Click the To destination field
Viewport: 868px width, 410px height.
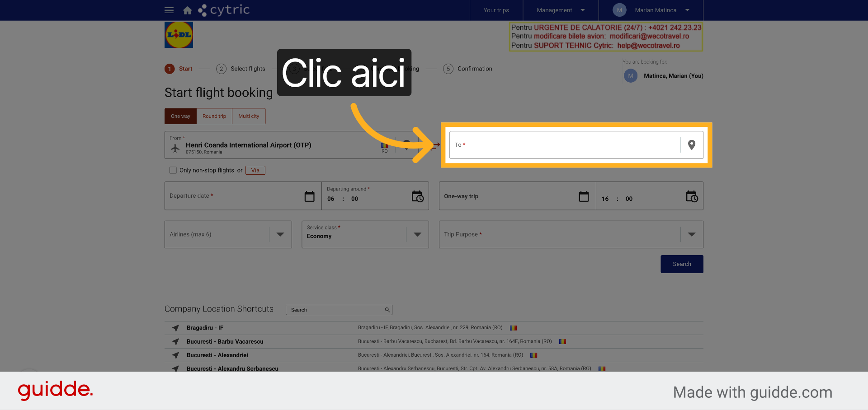(x=576, y=145)
